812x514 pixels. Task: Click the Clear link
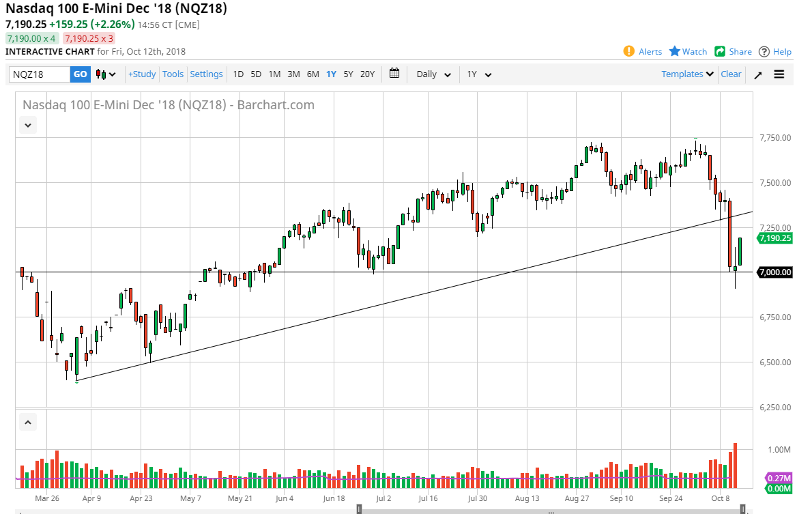731,74
